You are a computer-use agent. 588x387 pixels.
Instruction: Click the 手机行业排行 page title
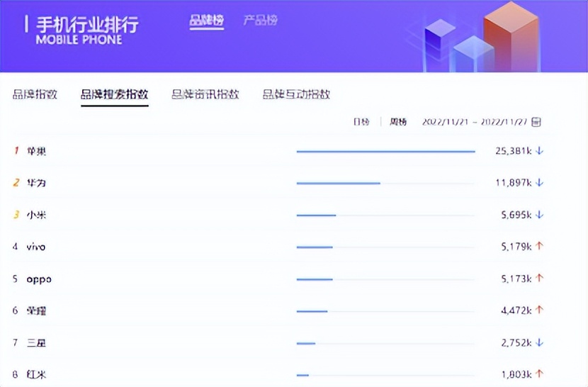coord(87,24)
